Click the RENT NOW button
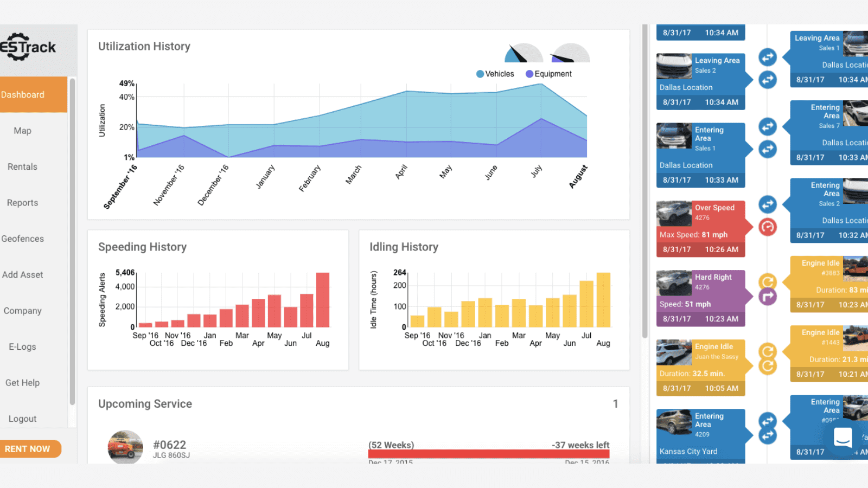This screenshot has height=488, width=868. click(30, 449)
